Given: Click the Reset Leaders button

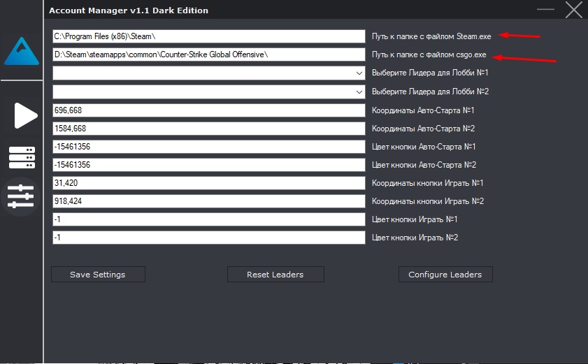Looking at the screenshot, I should pos(275,275).
